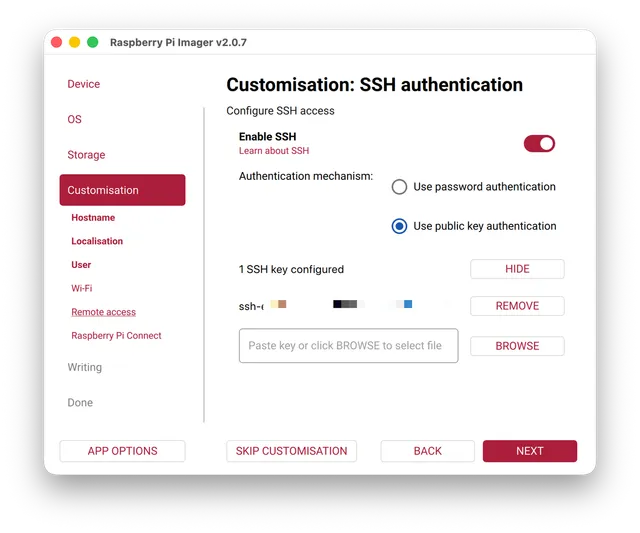Open the Learn about SSH link
640x533 pixels.
coord(274,151)
